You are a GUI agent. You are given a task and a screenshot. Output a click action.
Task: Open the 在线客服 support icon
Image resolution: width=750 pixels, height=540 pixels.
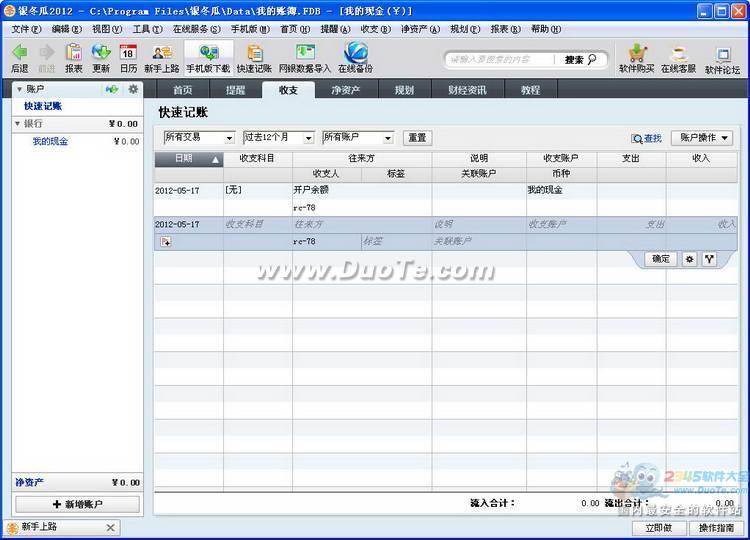tap(678, 57)
